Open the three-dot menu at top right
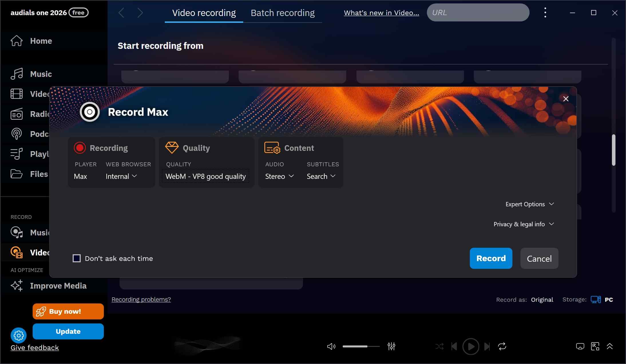 [x=545, y=12]
